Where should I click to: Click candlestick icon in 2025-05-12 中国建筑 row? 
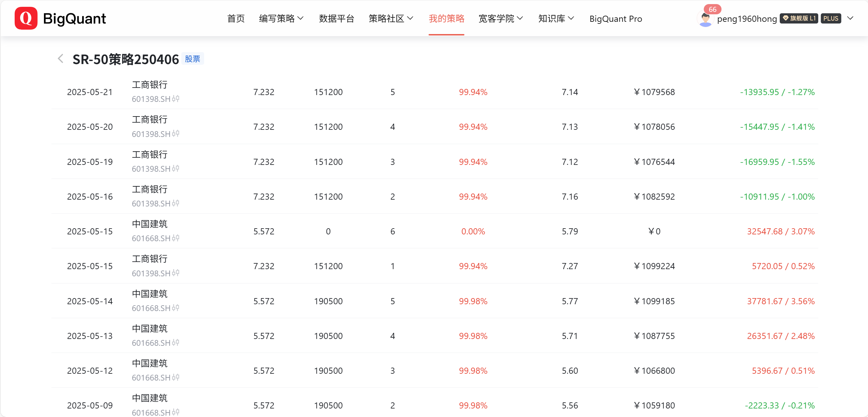[x=176, y=377]
